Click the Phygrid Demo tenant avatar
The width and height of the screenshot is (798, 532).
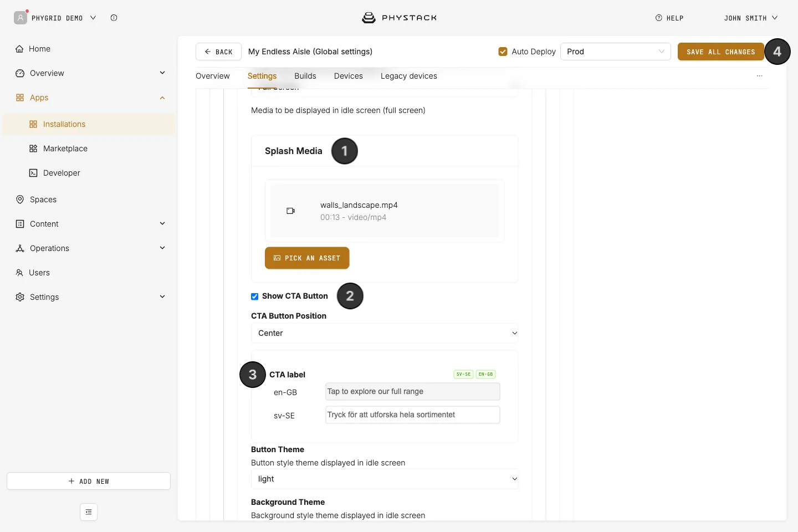[x=21, y=18]
